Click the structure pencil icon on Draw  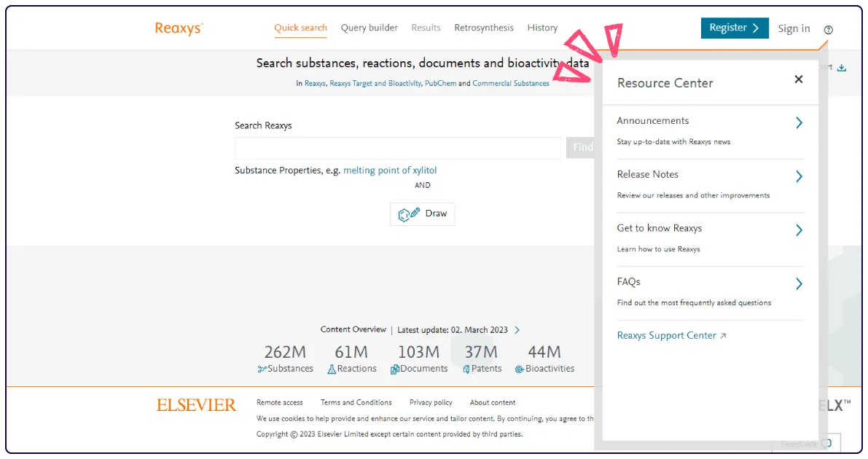pyautogui.click(x=409, y=214)
